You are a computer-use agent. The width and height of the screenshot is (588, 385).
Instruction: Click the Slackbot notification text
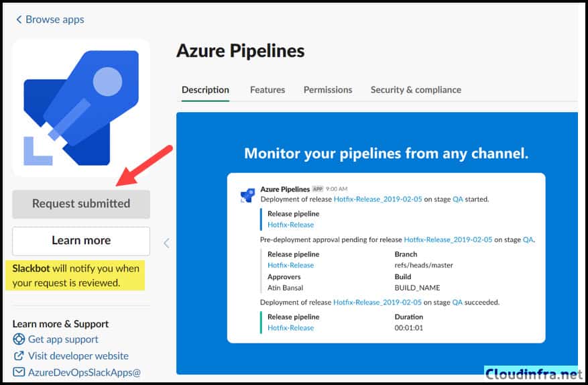[x=75, y=276]
